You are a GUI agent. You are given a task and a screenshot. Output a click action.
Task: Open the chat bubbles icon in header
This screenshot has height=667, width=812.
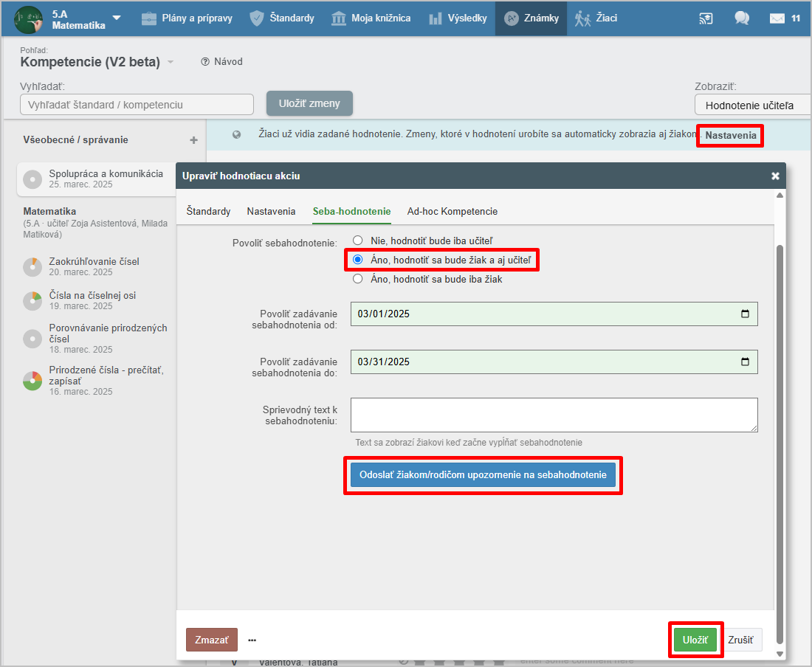[x=742, y=18]
